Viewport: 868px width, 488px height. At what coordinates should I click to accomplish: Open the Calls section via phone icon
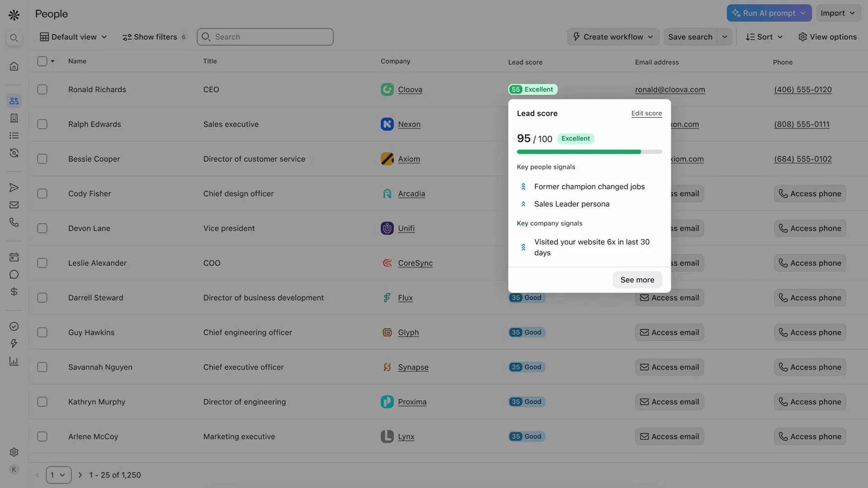coord(14,222)
